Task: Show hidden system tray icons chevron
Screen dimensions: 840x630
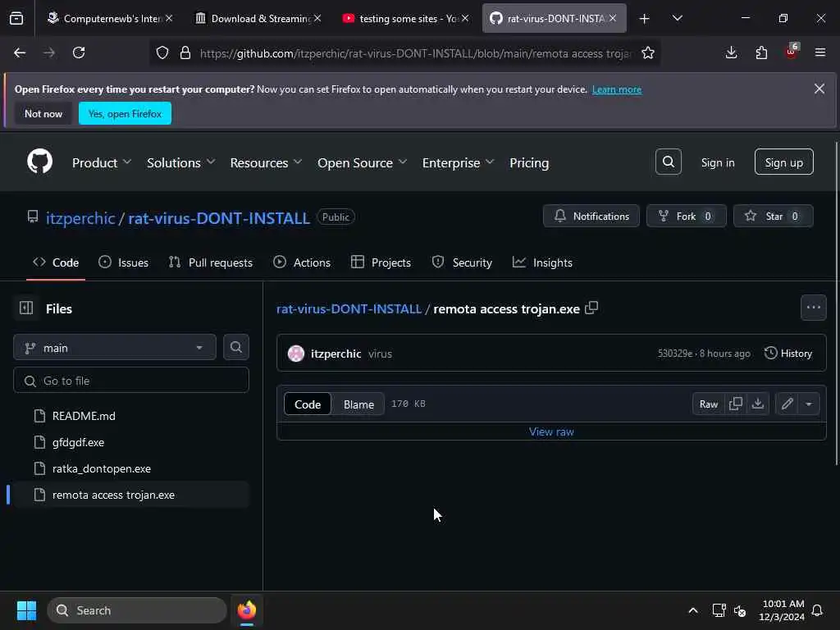Action: coord(692,610)
